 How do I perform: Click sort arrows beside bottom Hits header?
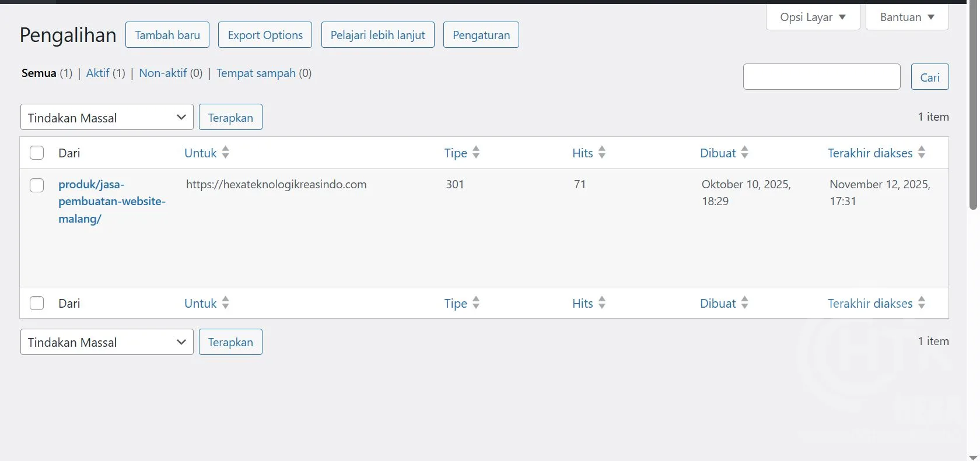(602, 303)
